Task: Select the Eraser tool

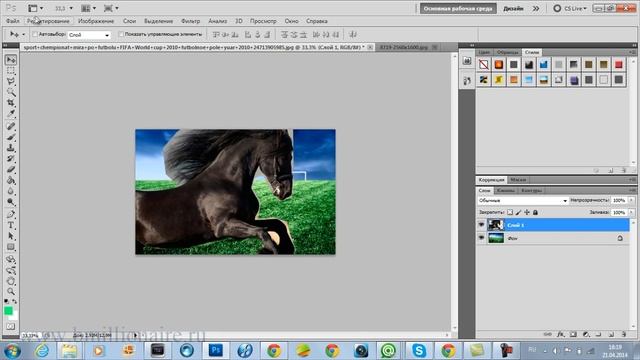Action: pyautogui.click(x=11, y=169)
